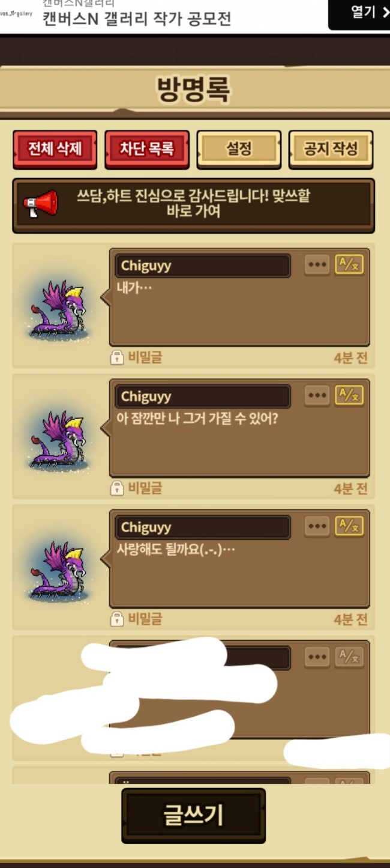
Task: Open the three-dot menu on the 내가… message
Action: click(317, 265)
